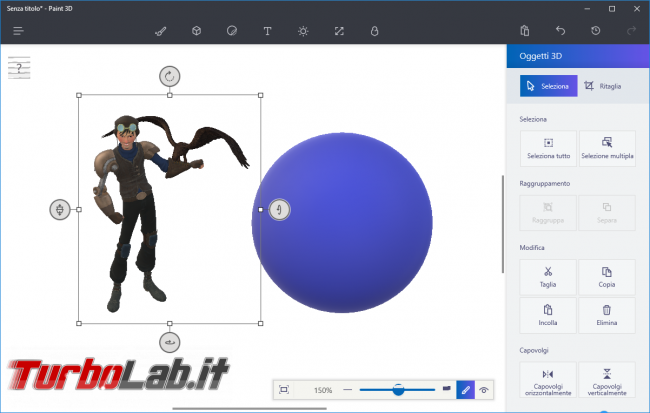Click the Paste icon in top toolbar

tap(525, 31)
